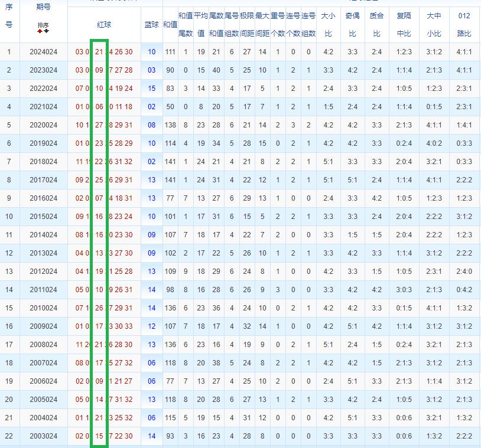Screen dimensions: 481x448
Task: Select the 蓝球 column header
Action: point(151,25)
